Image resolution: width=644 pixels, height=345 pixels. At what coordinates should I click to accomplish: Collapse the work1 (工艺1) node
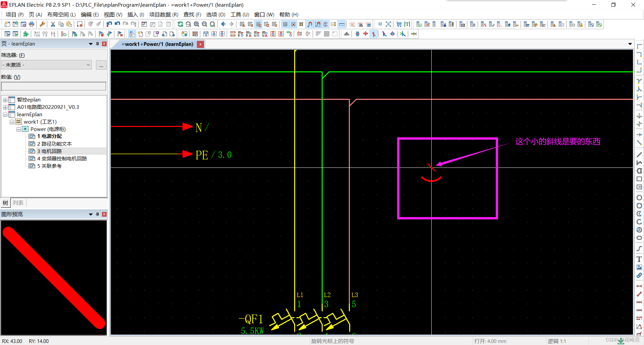[12, 122]
